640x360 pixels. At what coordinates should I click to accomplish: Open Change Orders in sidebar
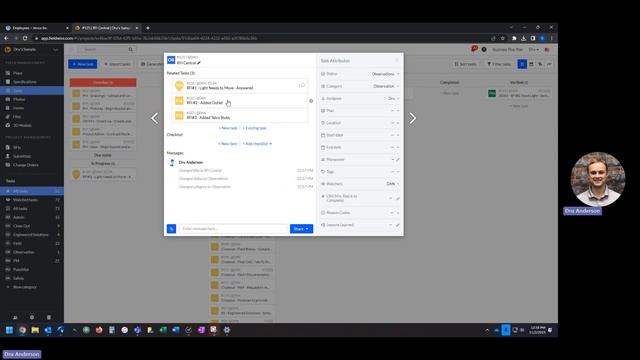click(25, 165)
